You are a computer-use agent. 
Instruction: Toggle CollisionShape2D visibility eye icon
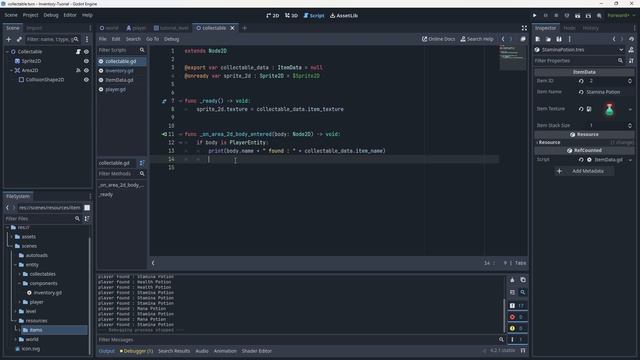tap(86, 80)
